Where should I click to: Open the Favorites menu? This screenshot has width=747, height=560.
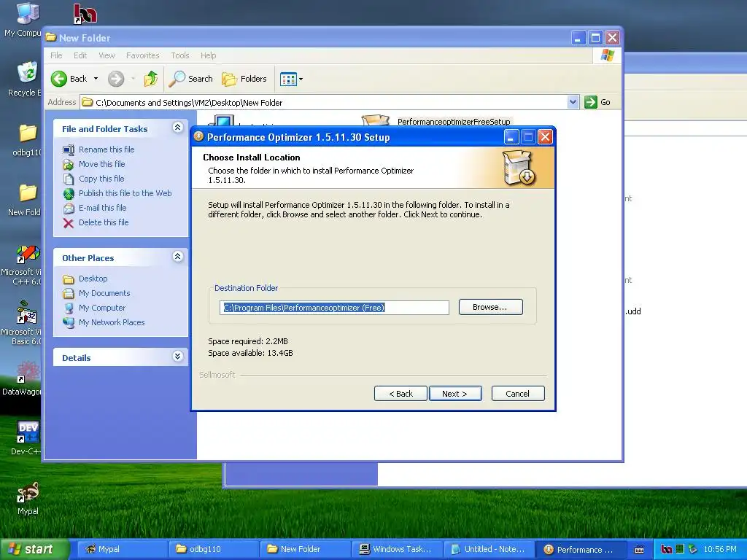pyautogui.click(x=142, y=55)
